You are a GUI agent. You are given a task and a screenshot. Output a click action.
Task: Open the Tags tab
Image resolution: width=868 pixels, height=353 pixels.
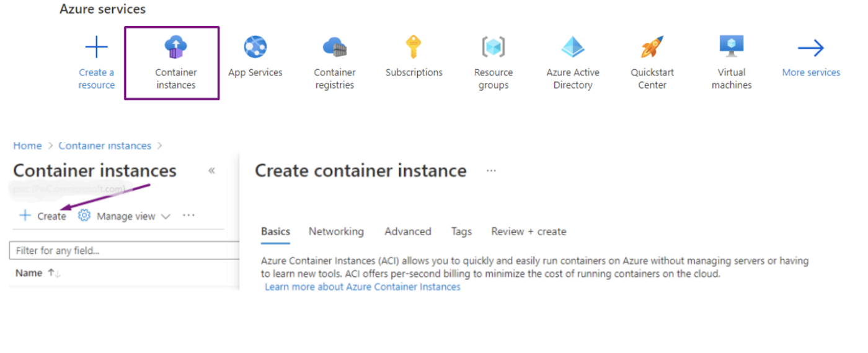[461, 232]
